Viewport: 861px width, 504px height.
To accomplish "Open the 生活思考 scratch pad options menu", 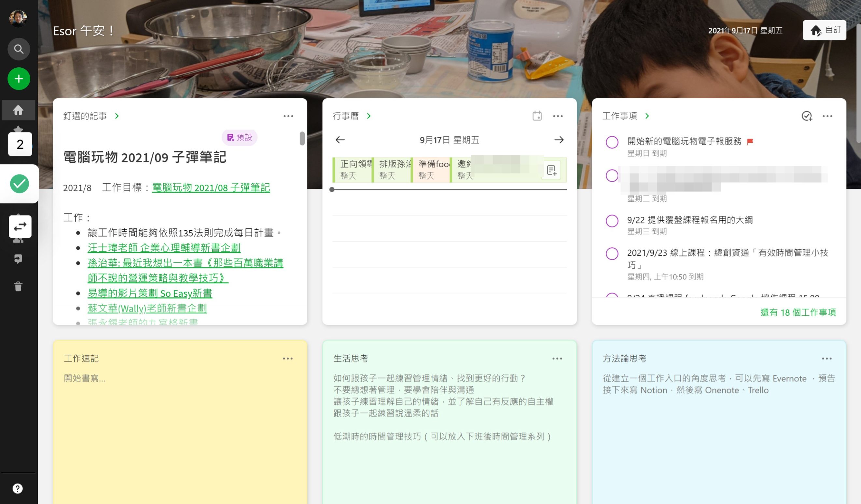I will [557, 359].
